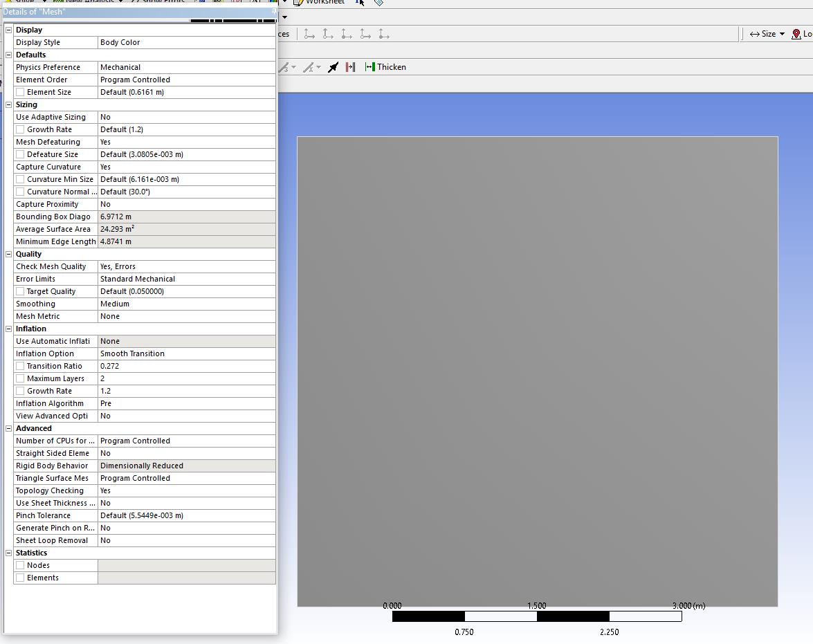Check the Elements statistics checkbox
Image resolution: width=813 pixels, height=644 pixels.
[x=20, y=578]
